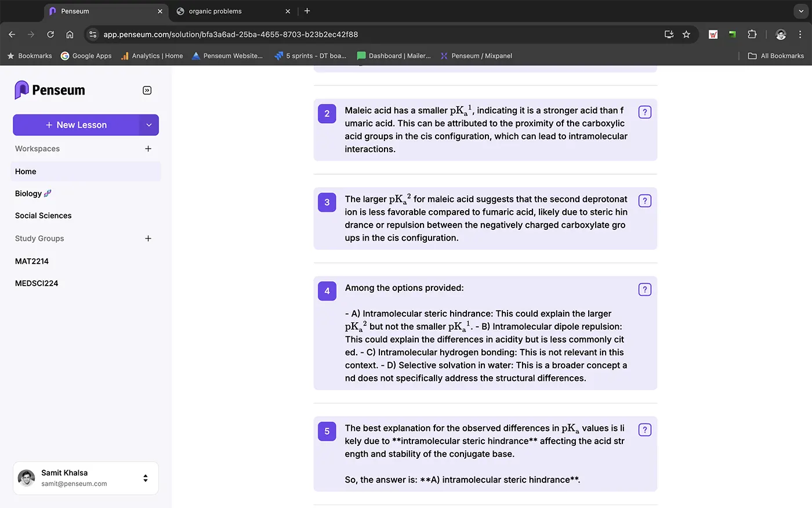
Task: Go back in browser history
Action: point(12,34)
